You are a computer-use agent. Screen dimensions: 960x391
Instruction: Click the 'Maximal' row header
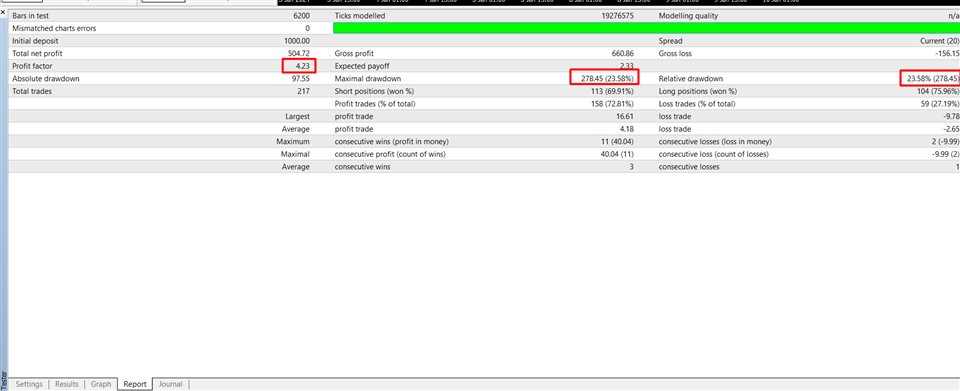pyautogui.click(x=295, y=154)
